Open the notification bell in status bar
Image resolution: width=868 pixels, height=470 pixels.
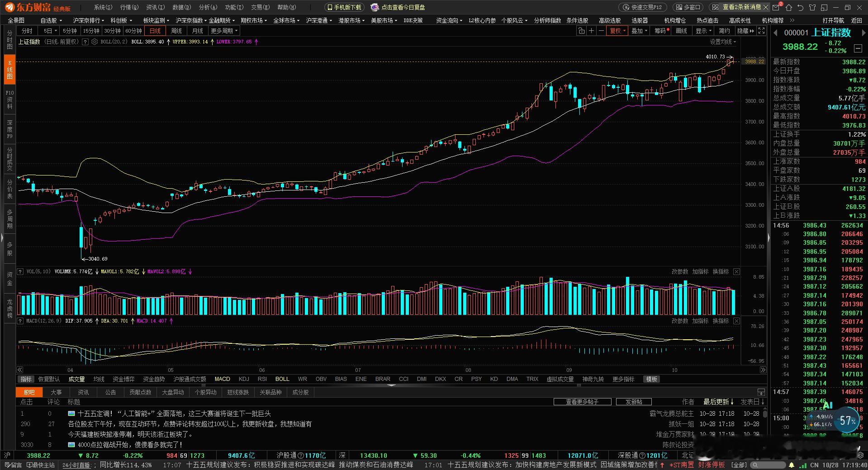[792, 465]
